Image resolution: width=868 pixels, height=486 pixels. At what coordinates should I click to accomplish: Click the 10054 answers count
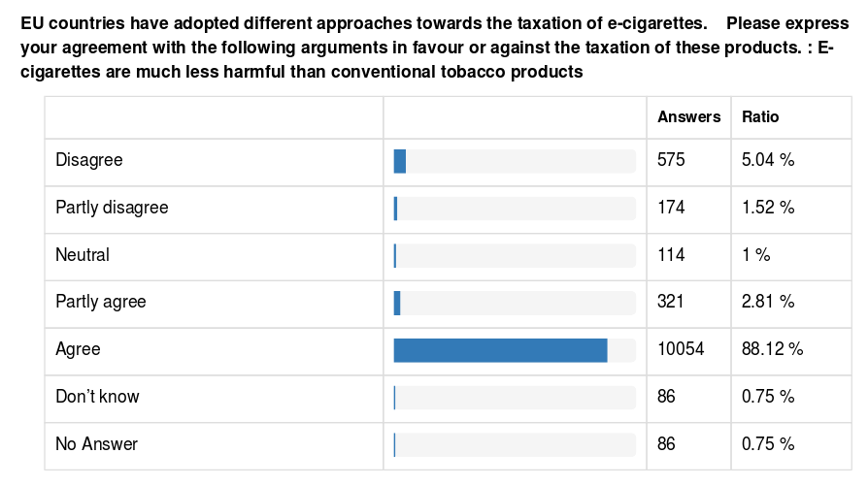tap(681, 349)
